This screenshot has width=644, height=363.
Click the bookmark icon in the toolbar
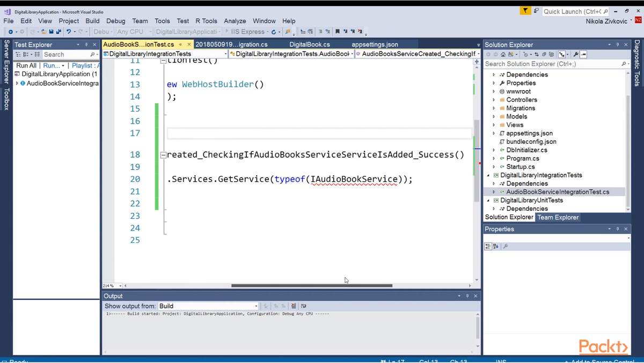point(337,32)
